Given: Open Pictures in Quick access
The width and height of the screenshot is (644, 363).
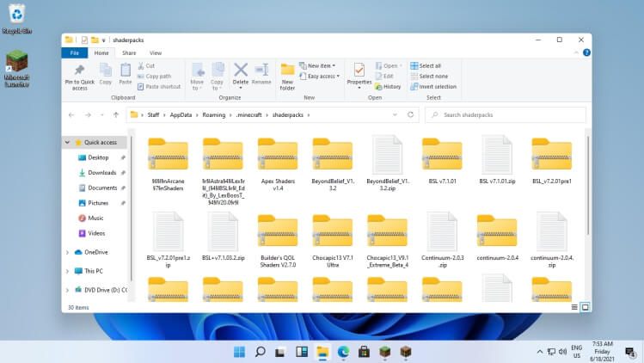Looking at the screenshot, I should coord(98,203).
